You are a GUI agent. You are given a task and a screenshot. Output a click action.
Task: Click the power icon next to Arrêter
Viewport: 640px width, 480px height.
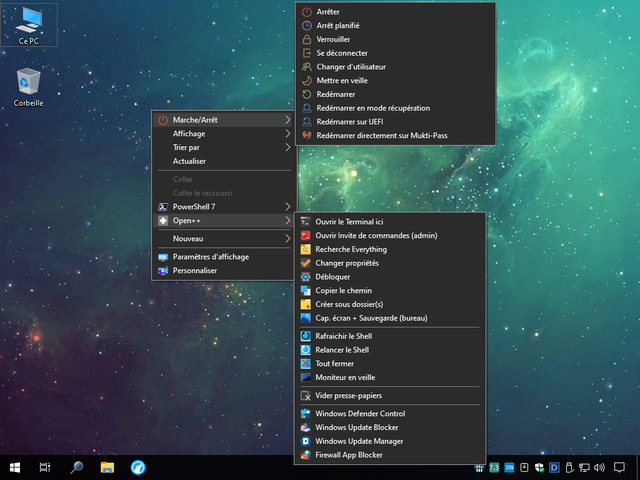tap(307, 12)
